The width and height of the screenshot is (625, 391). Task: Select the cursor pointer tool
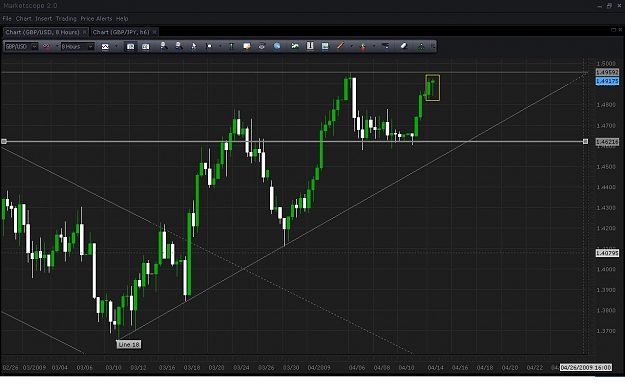194,46
